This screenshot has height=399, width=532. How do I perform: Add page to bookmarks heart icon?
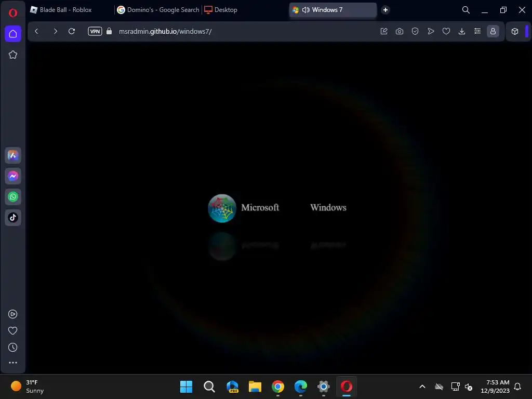[x=446, y=31]
